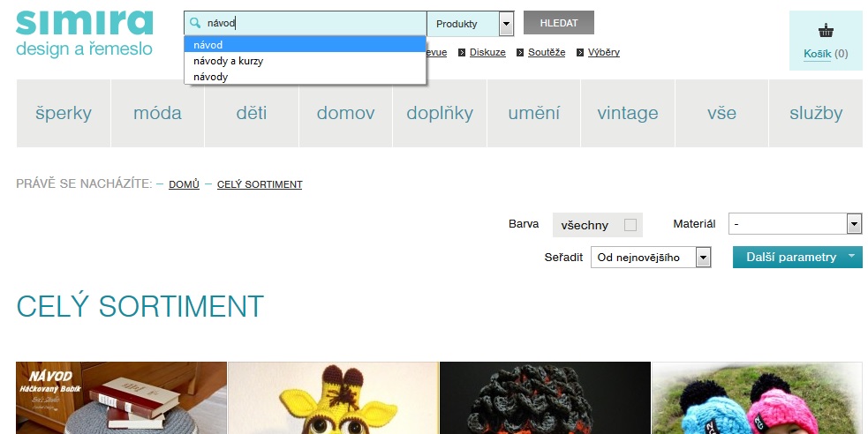Open the domov category
Image resolution: width=868 pixels, height=434 pixels.
pyautogui.click(x=346, y=113)
